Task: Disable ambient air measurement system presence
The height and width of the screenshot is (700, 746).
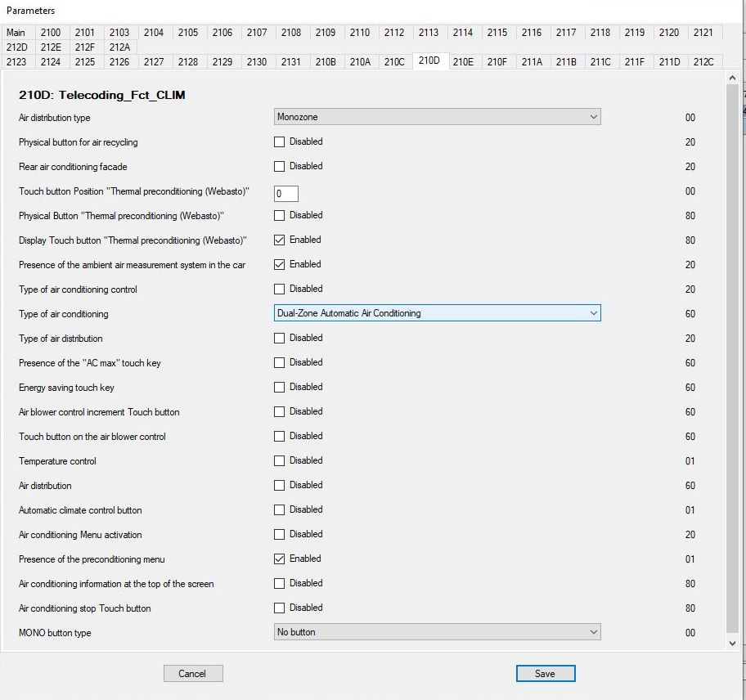Action: pyautogui.click(x=280, y=264)
